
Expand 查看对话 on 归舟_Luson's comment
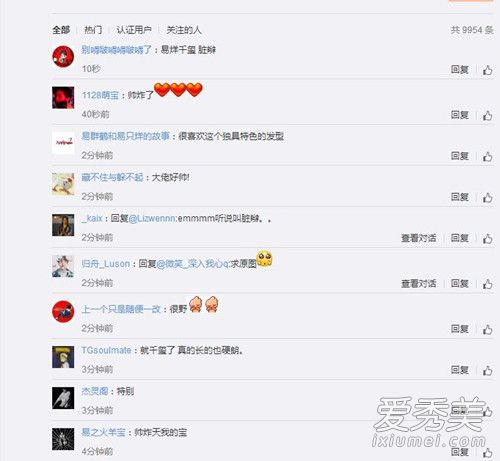pyautogui.click(x=418, y=283)
